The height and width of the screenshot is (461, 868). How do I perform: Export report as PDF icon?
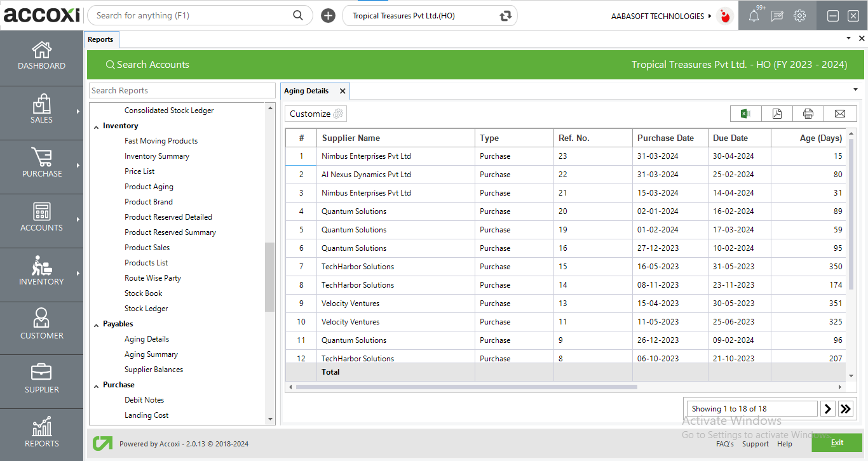(777, 114)
